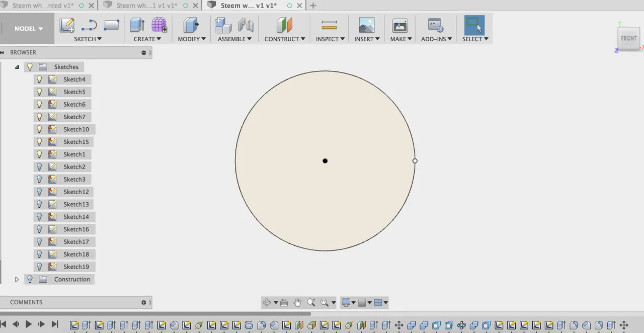644x333 pixels.
Task: Open a new document tab with plus
Action: point(313,6)
